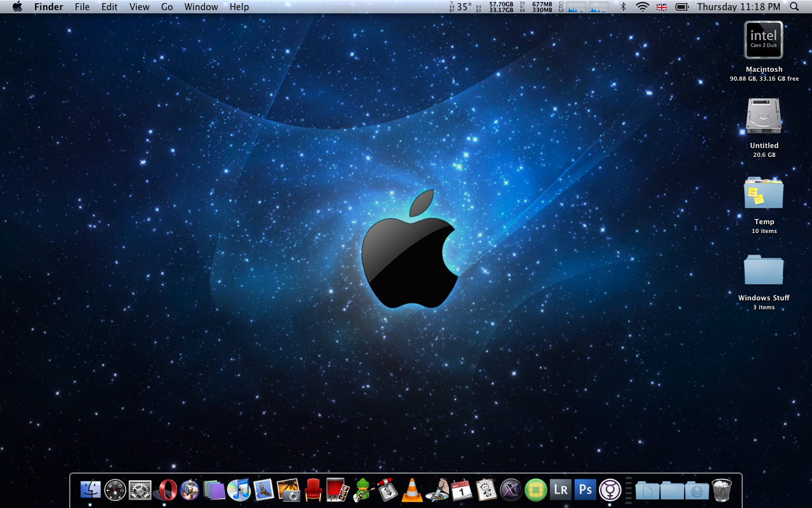Image resolution: width=812 pixels, height=508 pixels.
Task: Open System Preferences in the Dock
Action: pyautogui.click(x=140, y=490)
